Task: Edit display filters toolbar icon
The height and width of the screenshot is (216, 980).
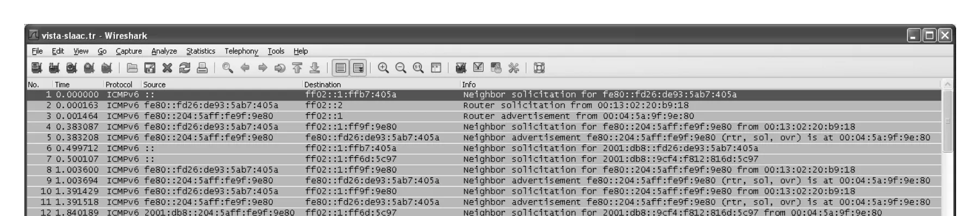Action: (478, 68)
